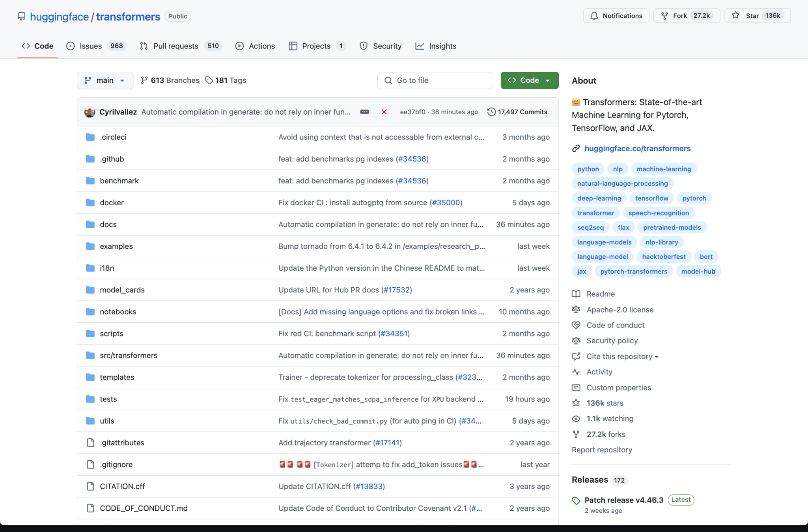View 17,497 Commits history
808x532 pixels.
517,112
